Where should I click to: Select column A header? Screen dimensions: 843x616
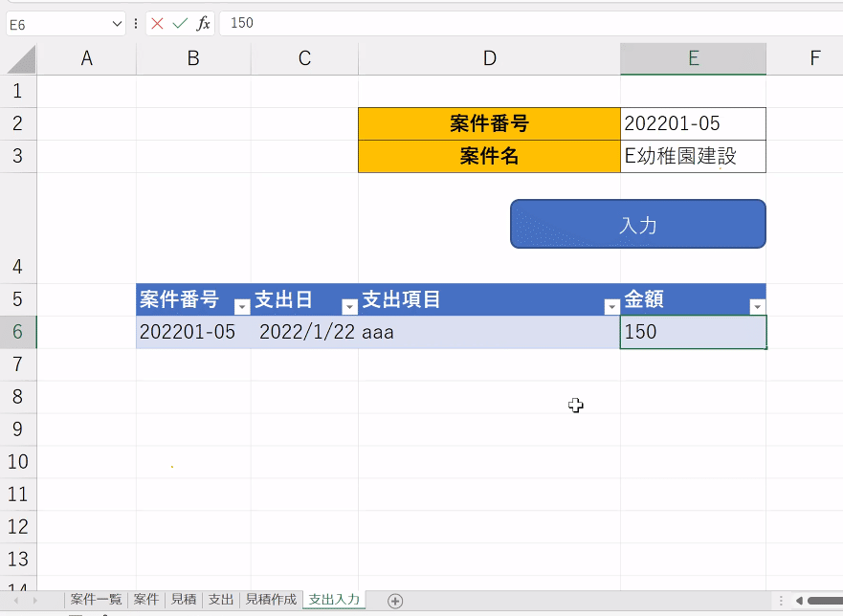86,58
